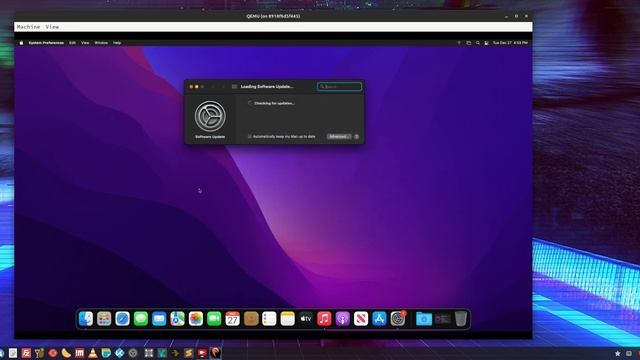Click the date and time in menu bar
The width and height of the screenshot is (640, 360).
510,43
